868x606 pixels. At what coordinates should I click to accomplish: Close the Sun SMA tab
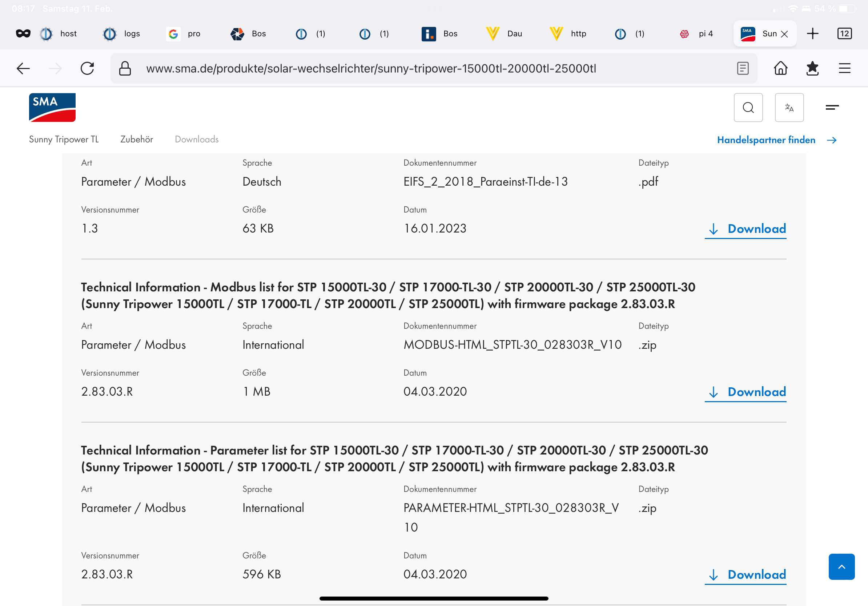point(784,34)
